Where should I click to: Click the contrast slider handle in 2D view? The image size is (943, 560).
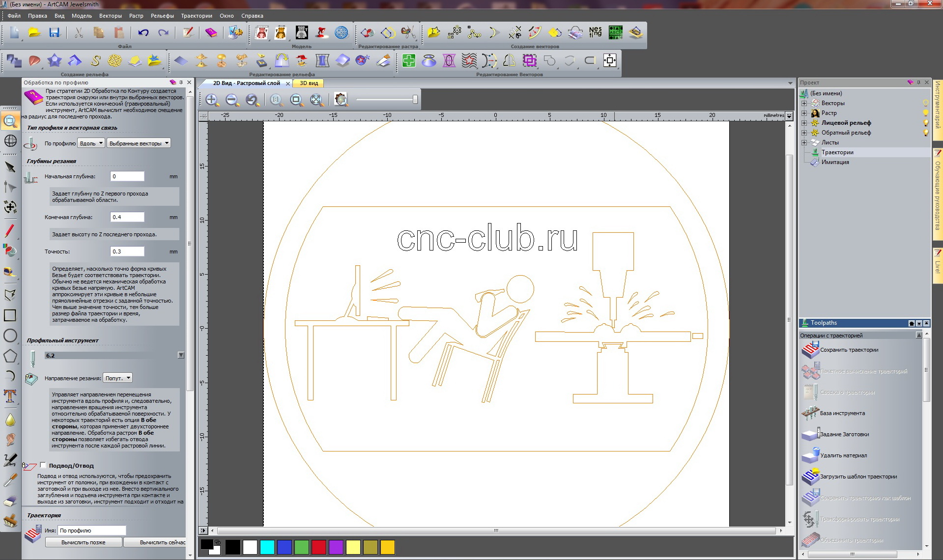click(x=415, y=100)
